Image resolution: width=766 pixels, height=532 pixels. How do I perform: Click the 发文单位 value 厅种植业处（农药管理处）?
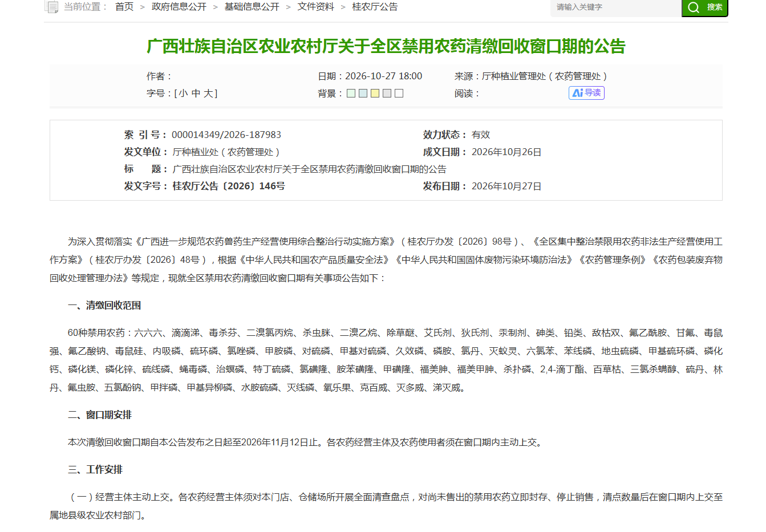[228, 152]
